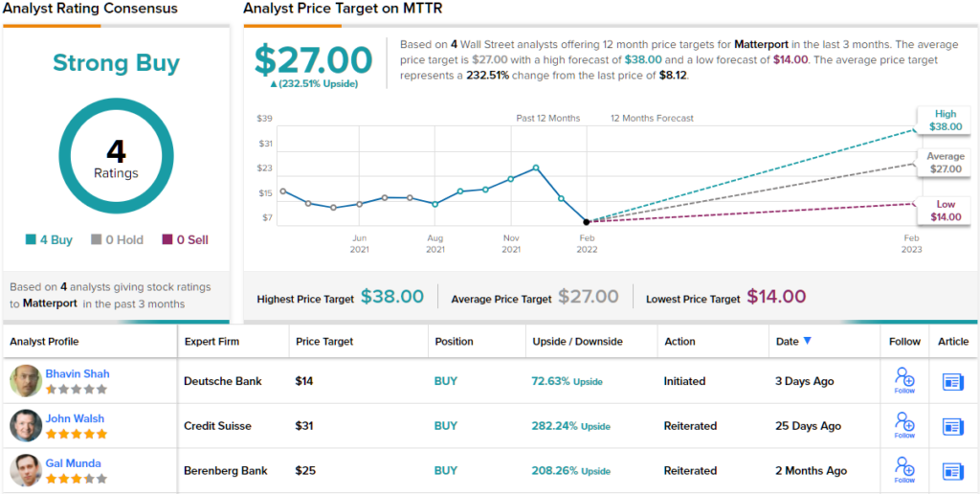Click Bhavin Shah's star rating

[76, 389]
